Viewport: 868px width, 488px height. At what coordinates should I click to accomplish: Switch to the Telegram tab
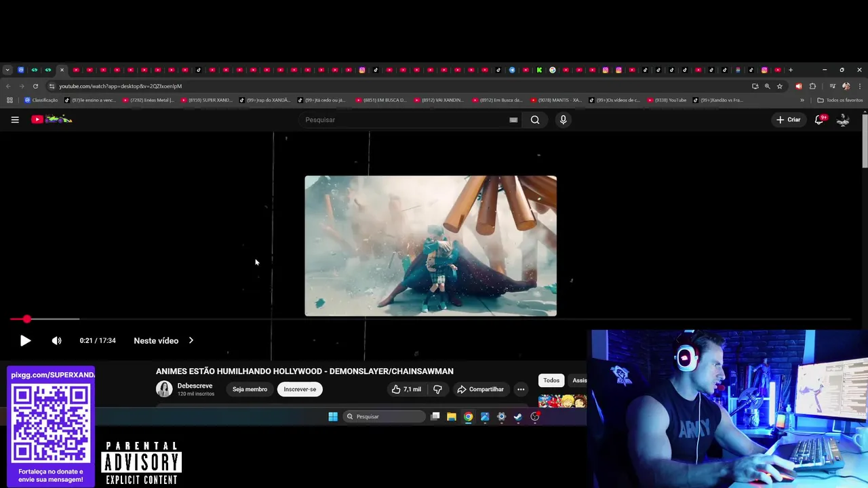coord(512,70)
